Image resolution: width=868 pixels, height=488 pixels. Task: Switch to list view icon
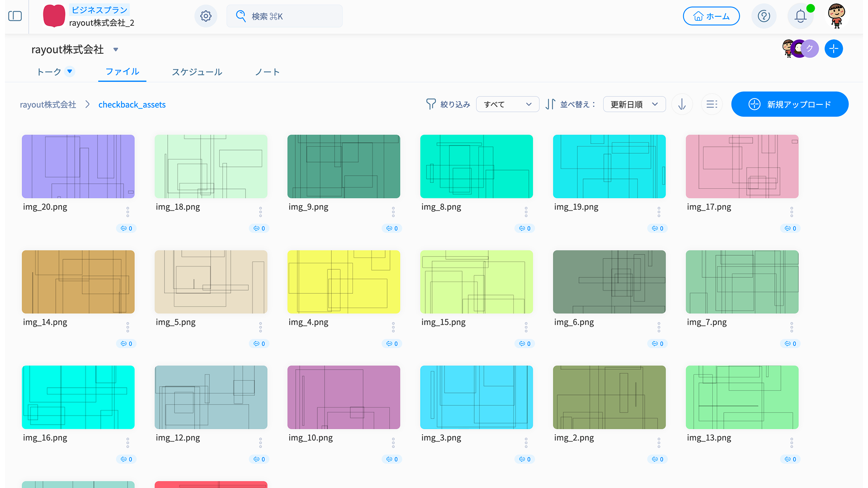pyautogui.click(x=712, y=104)
